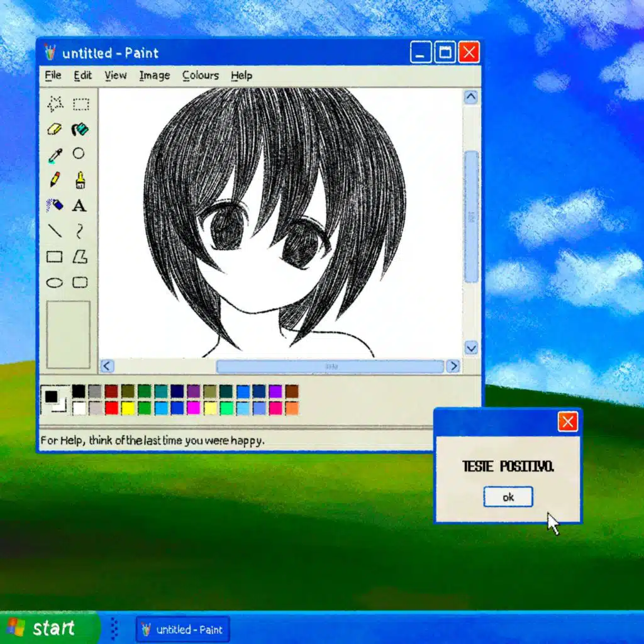644x644 pixels.
Task: Open the File menu
Action: (53, 75)
